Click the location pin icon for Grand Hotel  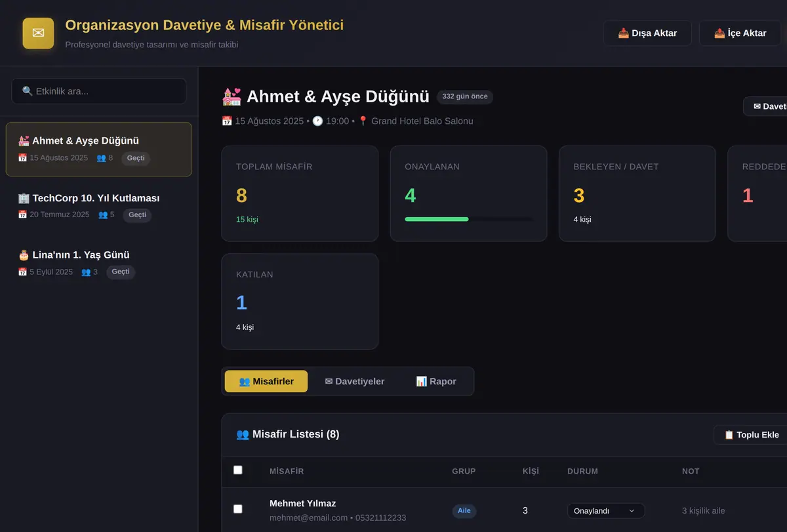tap(363, 121)
